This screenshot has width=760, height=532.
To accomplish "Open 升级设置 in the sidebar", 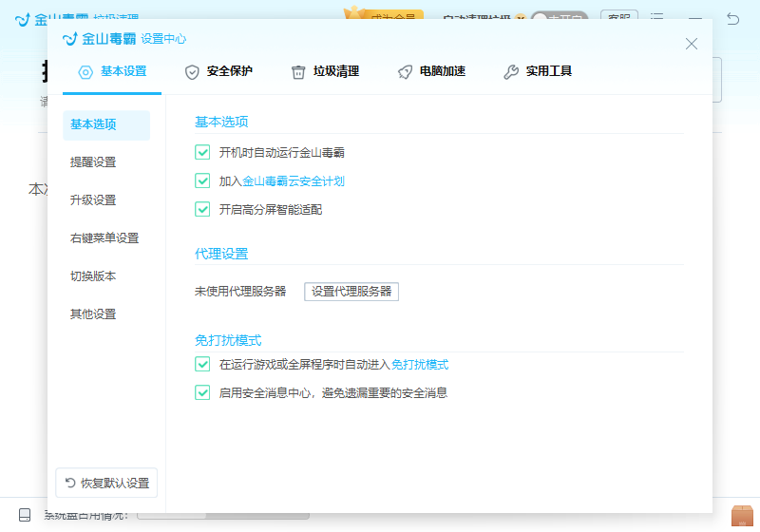I will point(93,200).
